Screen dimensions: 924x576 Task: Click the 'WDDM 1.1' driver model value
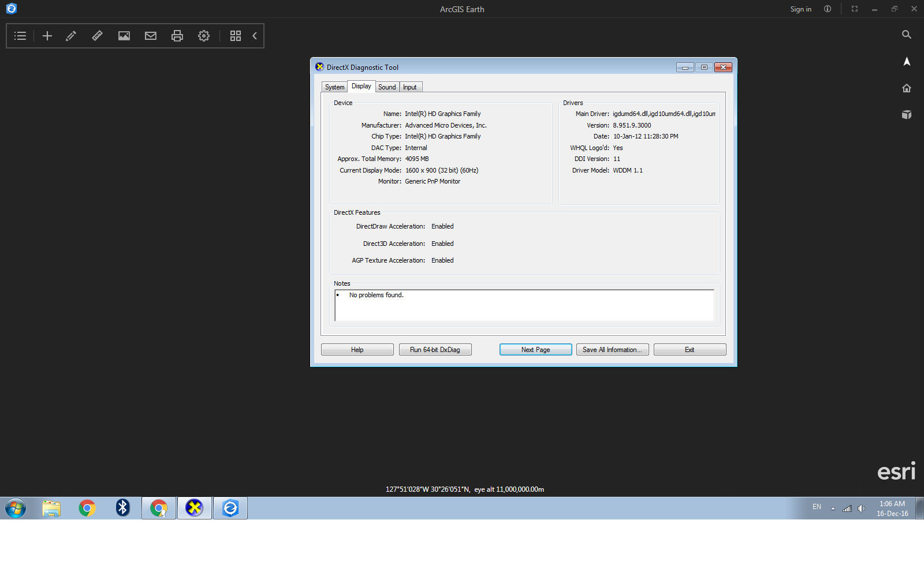628,170
